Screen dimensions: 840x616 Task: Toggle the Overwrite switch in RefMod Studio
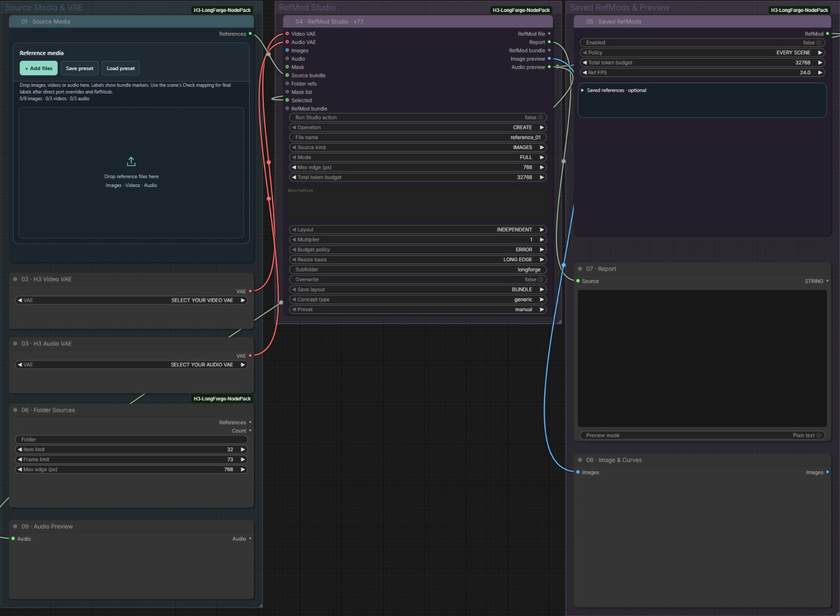[x=540, y=279]
